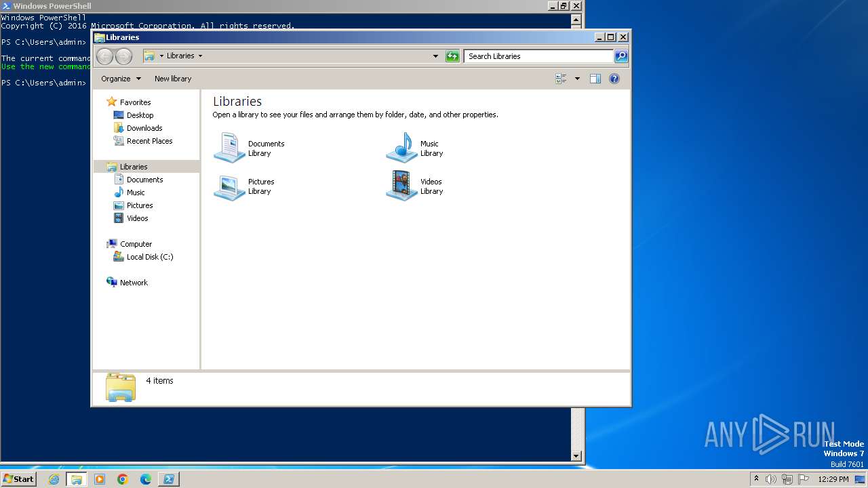868x488 pixels.
Task: Click the Search Libraries field
Action: click(x=539, y=56)
